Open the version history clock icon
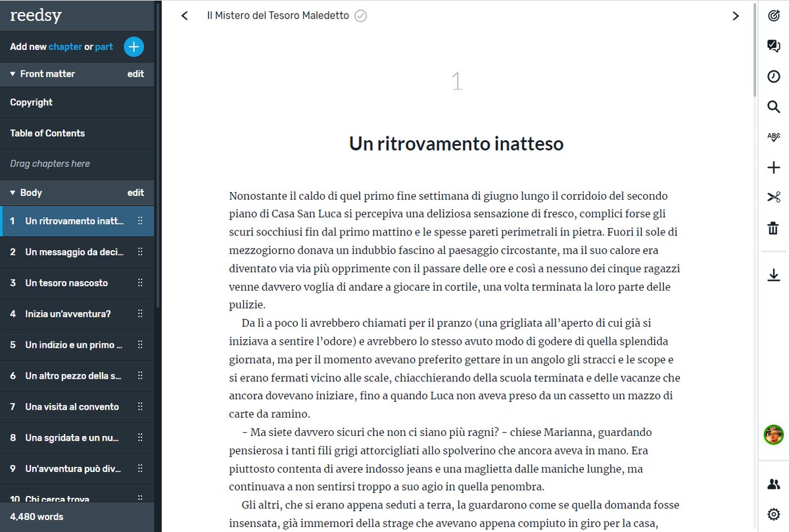 tap(774, 76)
